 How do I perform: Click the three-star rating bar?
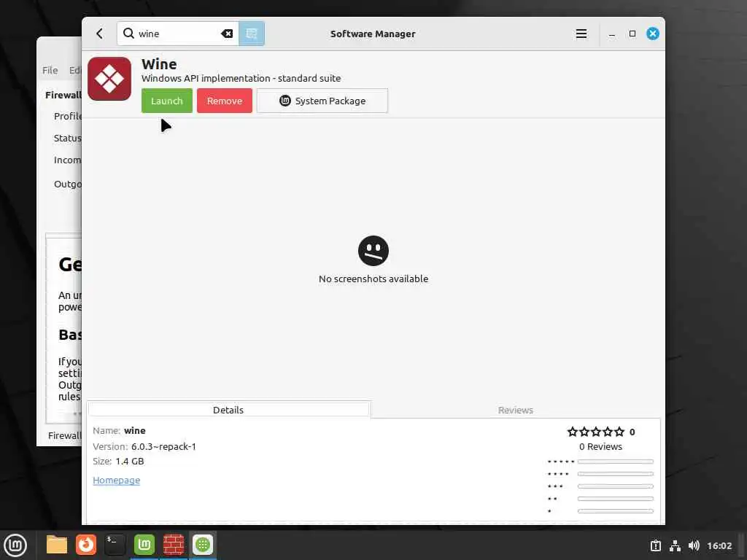(x=615, y=486)
